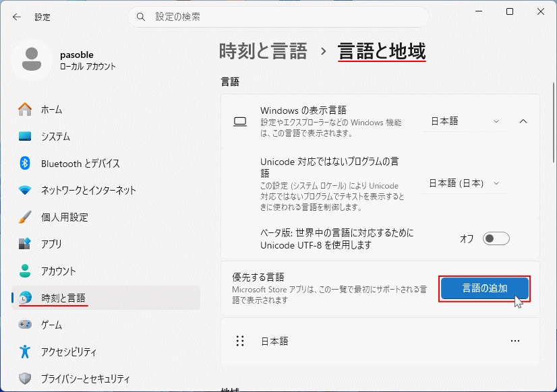
Task: Grab the 日本語 reorder handle
Action: [x=240, y=341]
